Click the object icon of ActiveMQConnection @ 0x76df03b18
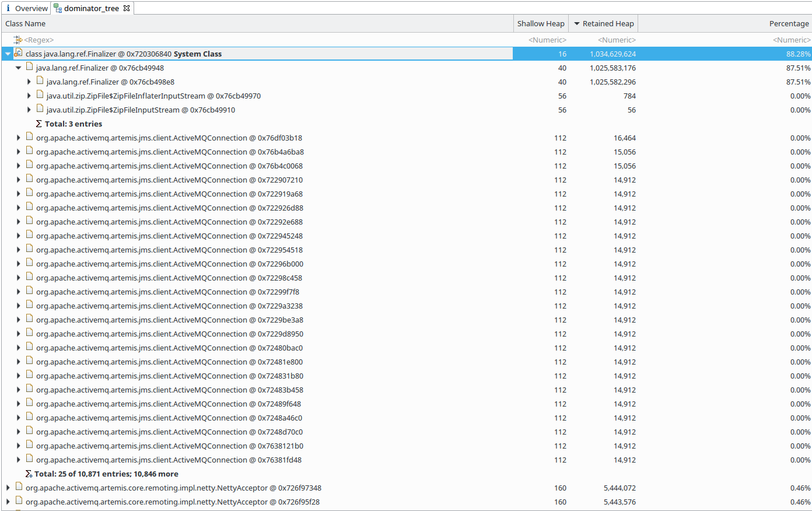 coord(29,137)
